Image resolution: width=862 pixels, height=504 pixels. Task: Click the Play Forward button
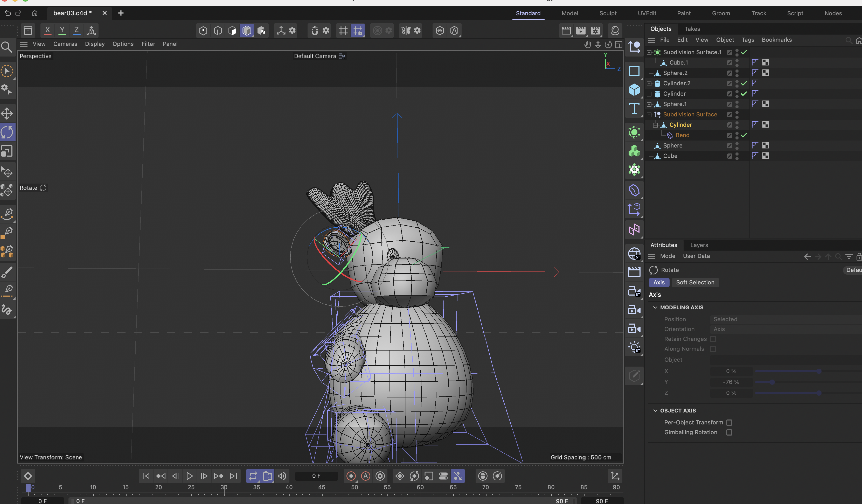[x=189, y=476]
